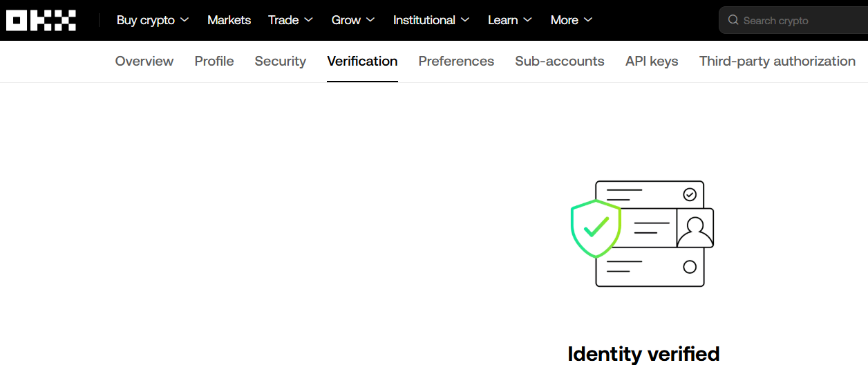This screenshot has height=383, width=868.
Task: Click the Identity verified heading
Action: pyautogui.click(x=643, y=354)
